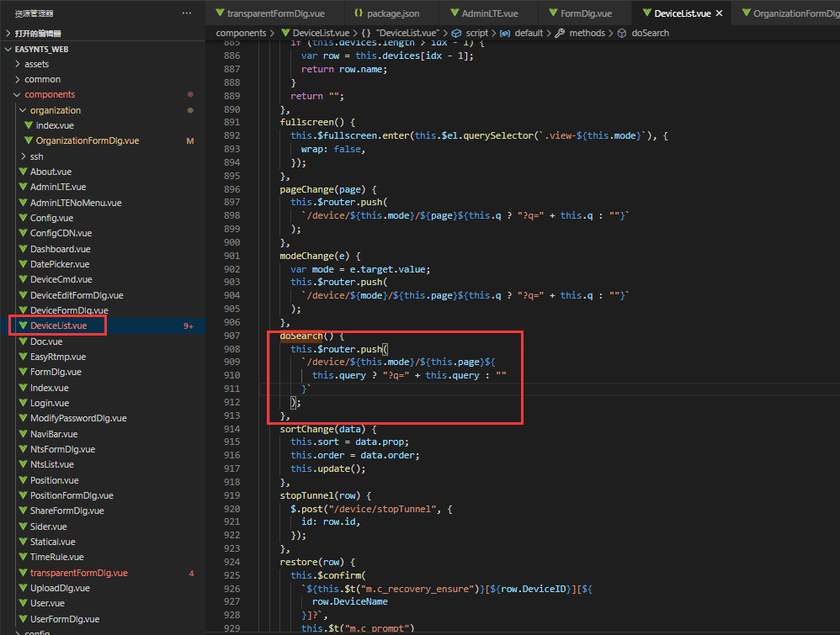This screenshot has height=635, width=840.
Task: Click the Vue icon beside Config.vue
Action: click(x=23, y=218)
